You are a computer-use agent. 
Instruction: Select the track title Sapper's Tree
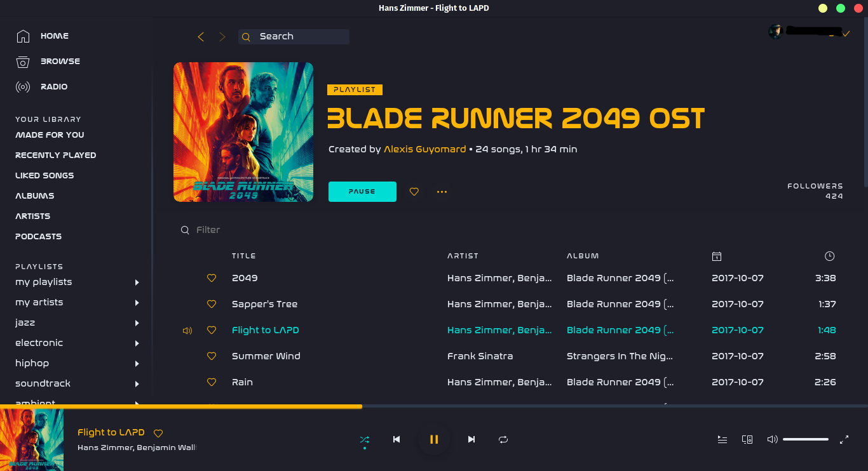[264, 304]
